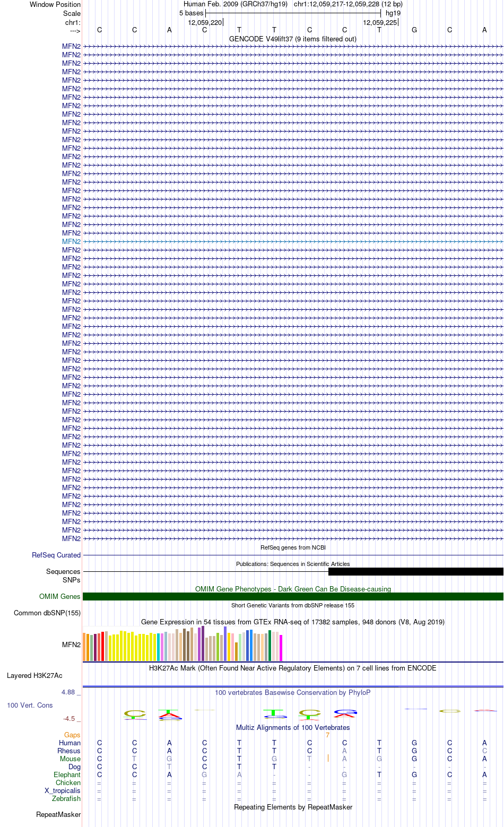Open OMIM Gene Phenotypes track title
The width and height of the screenshot is (504, 827).
[293, 589]
